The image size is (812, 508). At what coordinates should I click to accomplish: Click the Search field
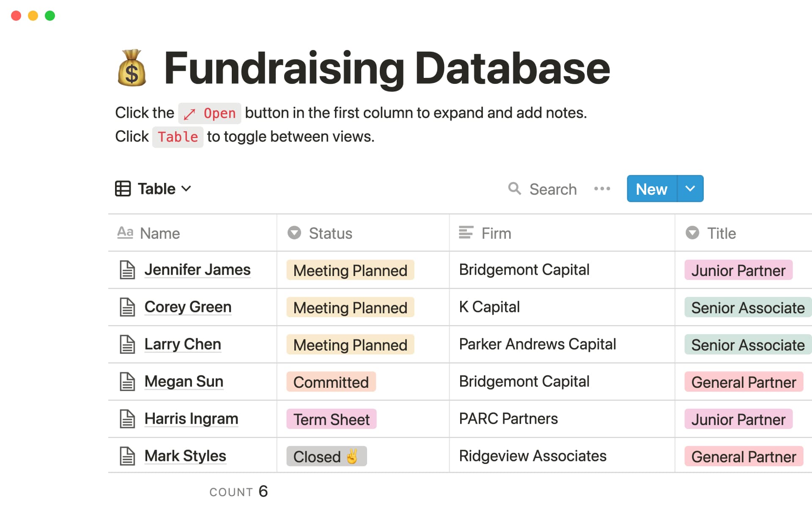coord(553,189)
